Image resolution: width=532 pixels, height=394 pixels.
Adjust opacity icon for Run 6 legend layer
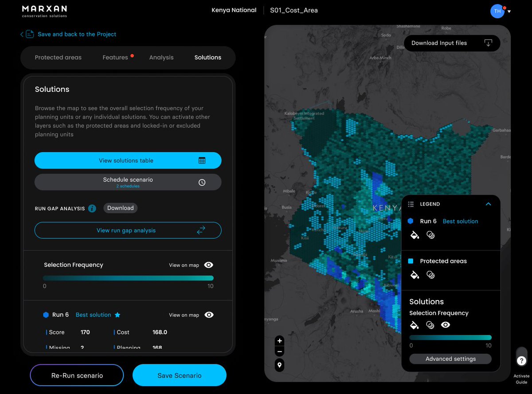coord(430,235)
